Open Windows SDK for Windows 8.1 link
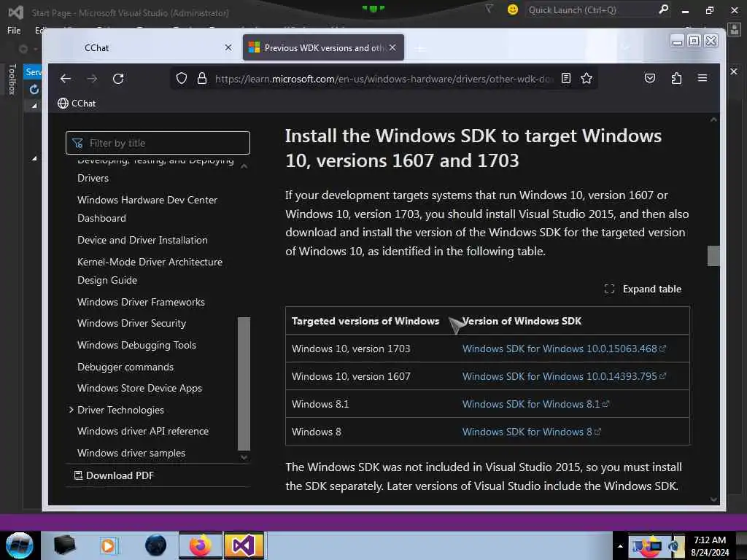Screen dimensions: 747x560 point(535,404)
